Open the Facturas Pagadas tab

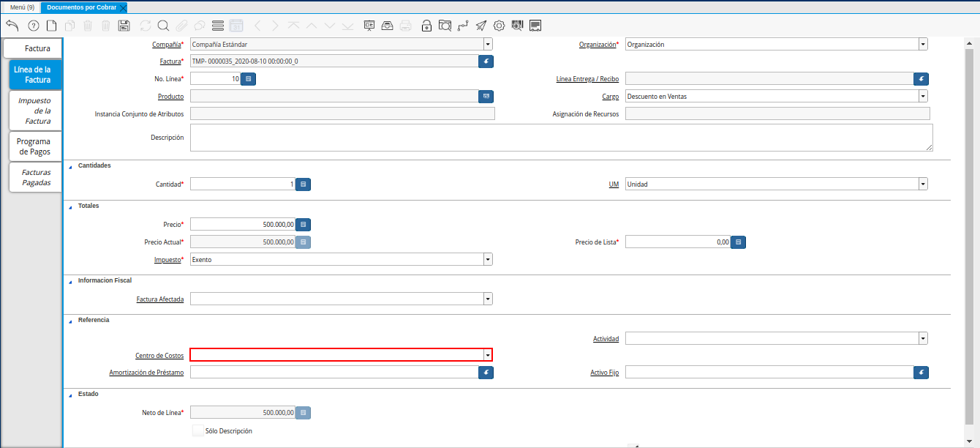(x=36, y=177)
